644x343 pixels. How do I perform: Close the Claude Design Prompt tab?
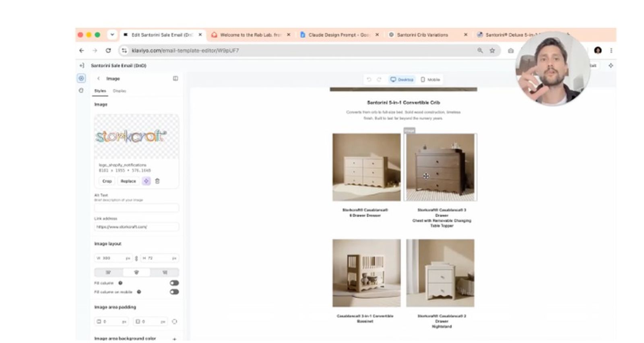(x=377, y=35)
